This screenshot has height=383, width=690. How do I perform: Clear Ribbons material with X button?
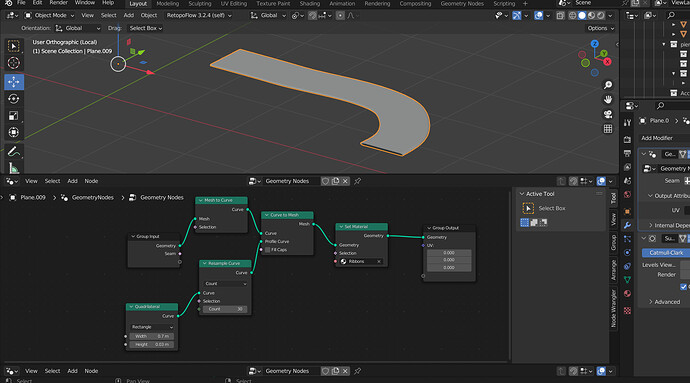click(x=379, y=261)
